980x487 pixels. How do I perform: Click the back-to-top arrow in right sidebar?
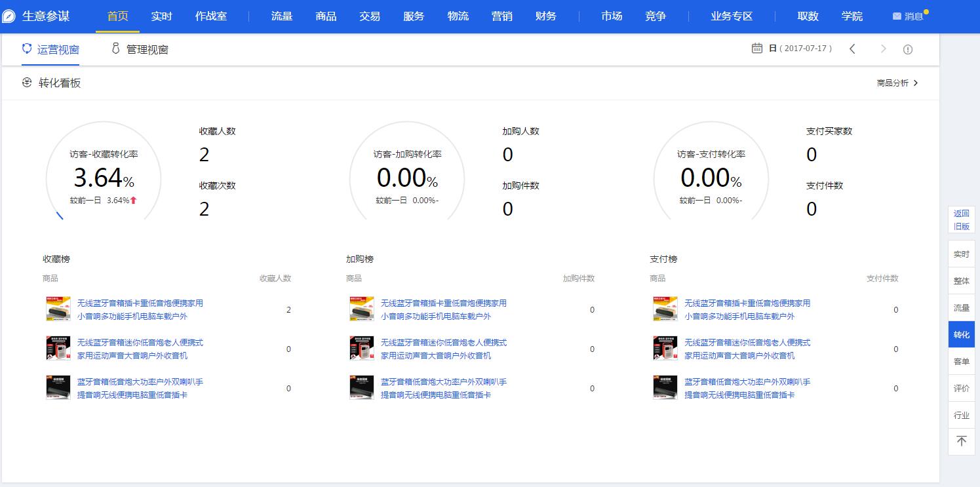pos(961,442)
